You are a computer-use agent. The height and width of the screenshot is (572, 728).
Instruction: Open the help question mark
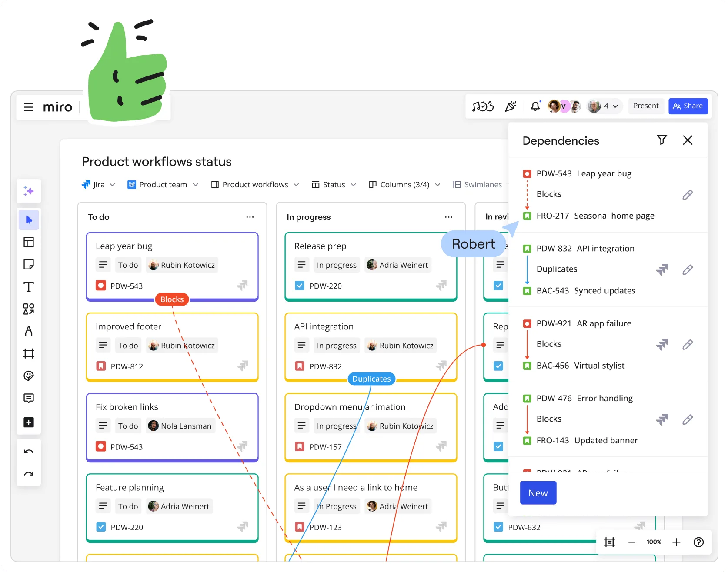[698, 542]
